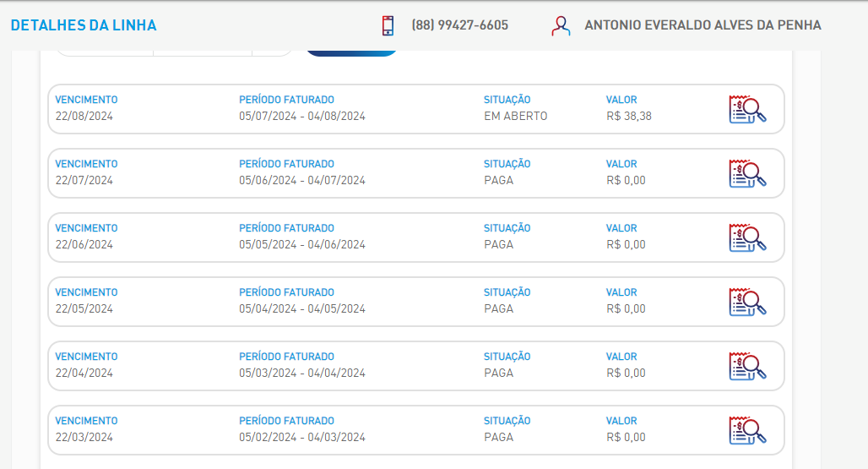Select invoice row for period 05/06/2024 - 04/07/2024
Image resolution: width=868 pixels, height=469 pixels.
point(416,173)
